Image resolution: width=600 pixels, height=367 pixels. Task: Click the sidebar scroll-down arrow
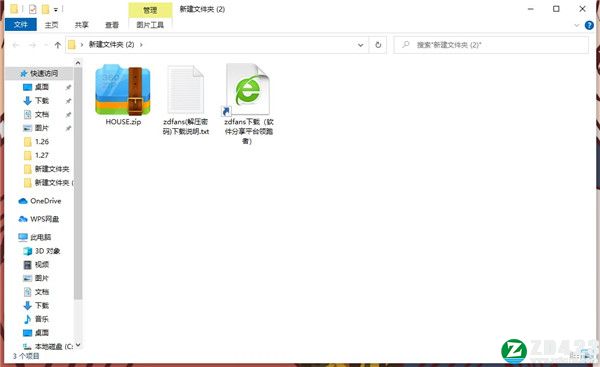coord(78,345)
